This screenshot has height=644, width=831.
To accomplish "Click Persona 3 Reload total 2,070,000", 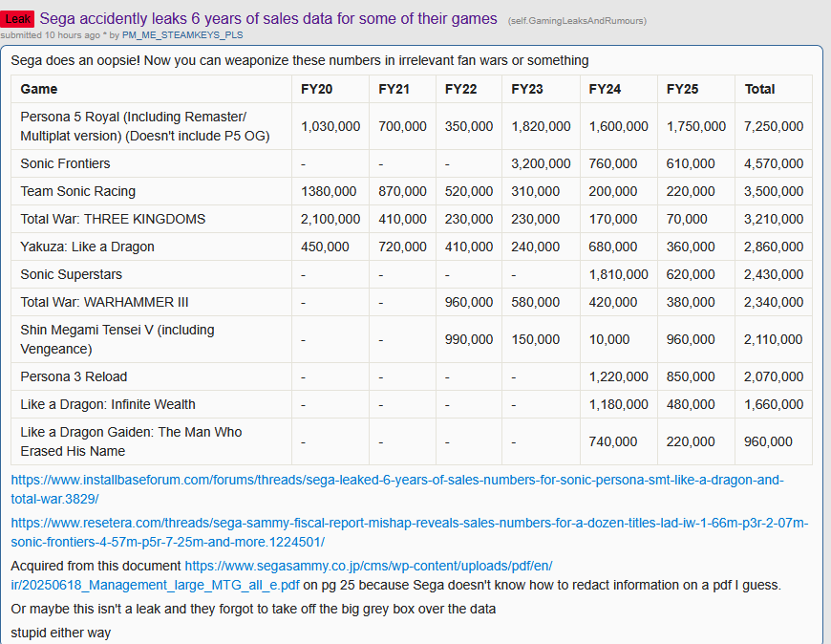I will (774, 376).
